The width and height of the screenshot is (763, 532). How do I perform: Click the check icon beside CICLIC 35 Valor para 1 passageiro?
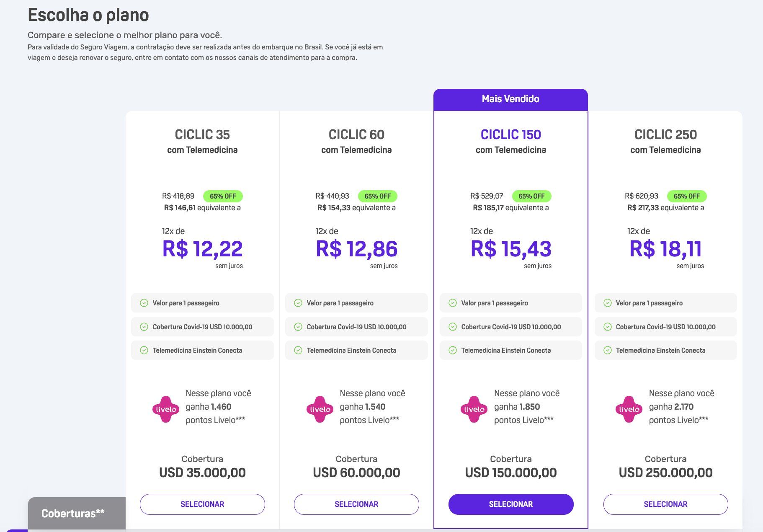pos(144,303)
